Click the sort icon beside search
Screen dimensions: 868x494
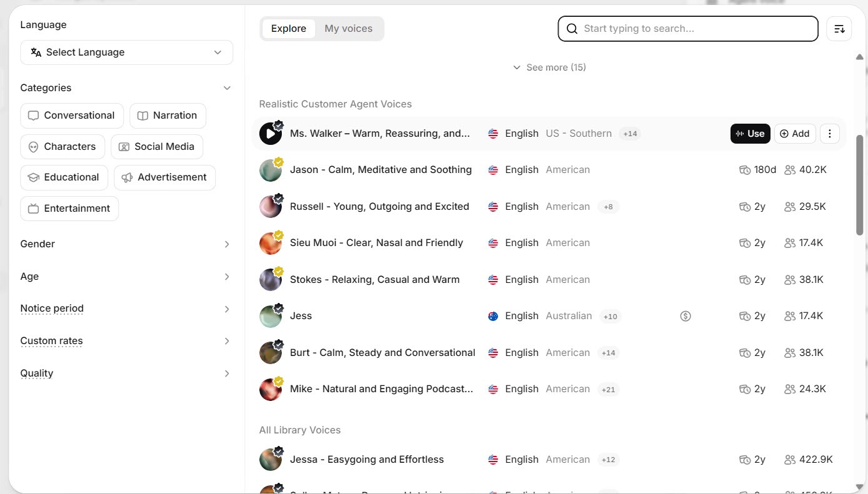coord(839,29)
